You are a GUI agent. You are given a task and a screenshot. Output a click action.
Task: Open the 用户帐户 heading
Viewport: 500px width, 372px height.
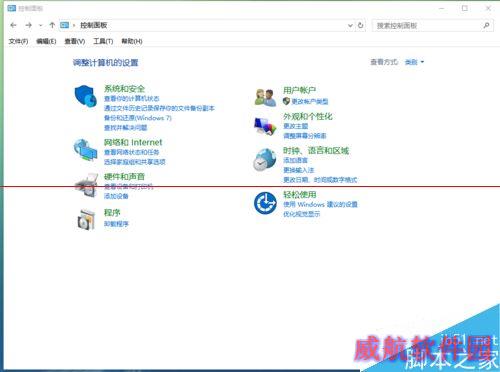pyautogui.click(x=299, y=90)
